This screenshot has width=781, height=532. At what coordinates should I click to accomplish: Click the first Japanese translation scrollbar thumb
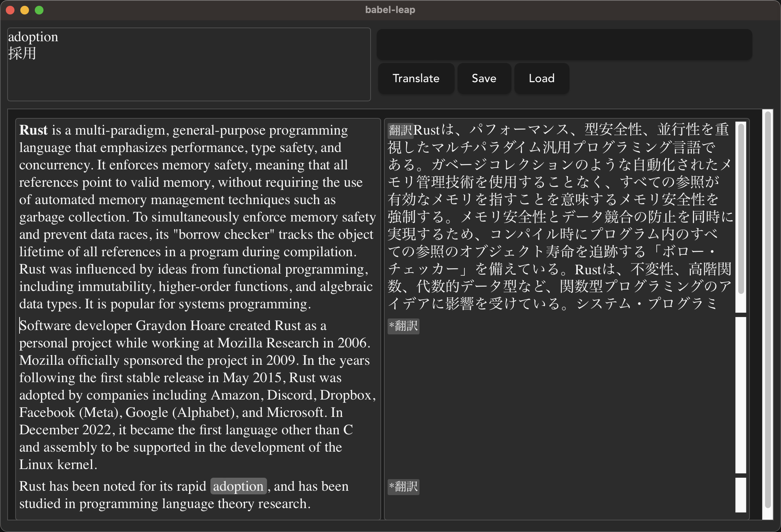(x=741, y=208)
